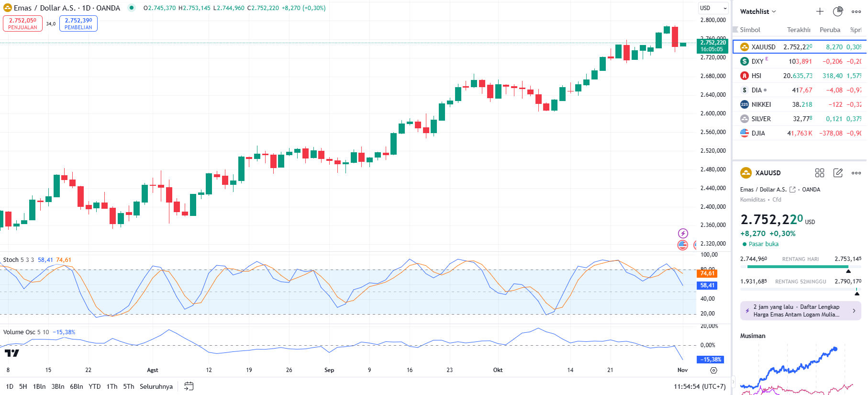This screenshot has width=868, height=395.
Task: Click the blue PEMBELIAN buy button
Action: click(x=78, y=23)
